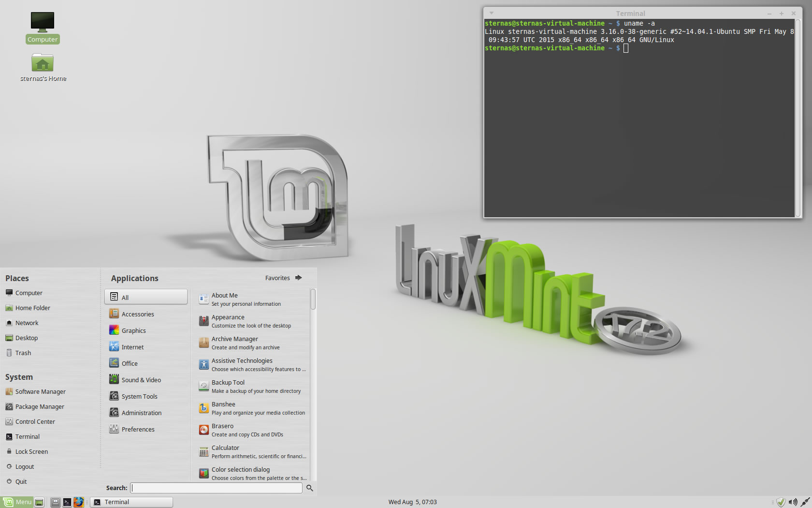
Task: Click Lock Screen in the menu
Action: click(x=27, y=451)
